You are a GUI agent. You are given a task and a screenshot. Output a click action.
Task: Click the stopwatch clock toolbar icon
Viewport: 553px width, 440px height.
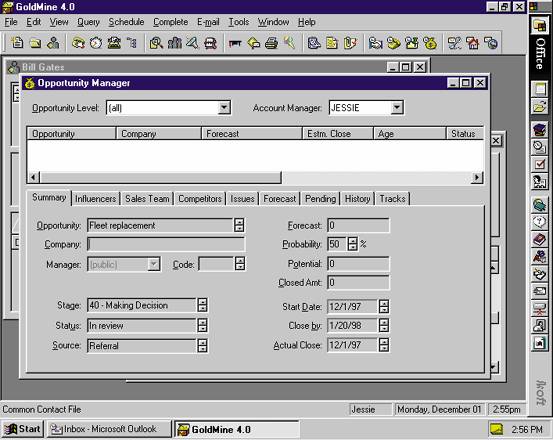click(96, 43)
